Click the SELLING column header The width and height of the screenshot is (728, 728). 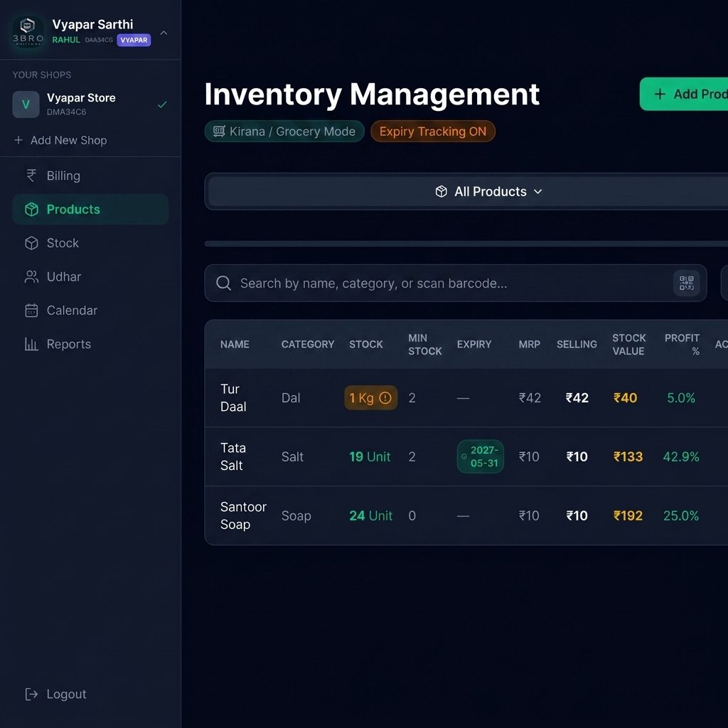[x=577, y=345]
